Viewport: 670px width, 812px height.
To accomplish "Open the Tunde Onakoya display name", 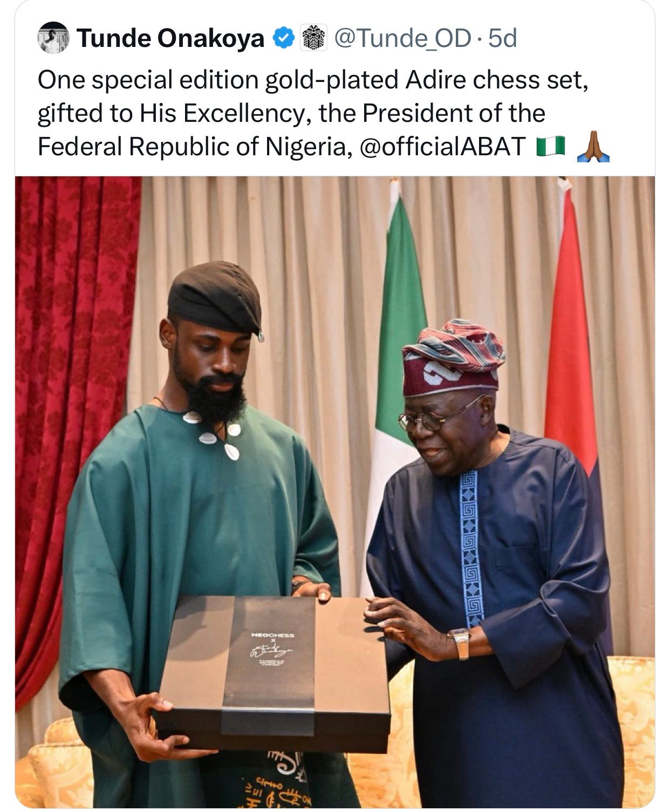I will point(170,38).
